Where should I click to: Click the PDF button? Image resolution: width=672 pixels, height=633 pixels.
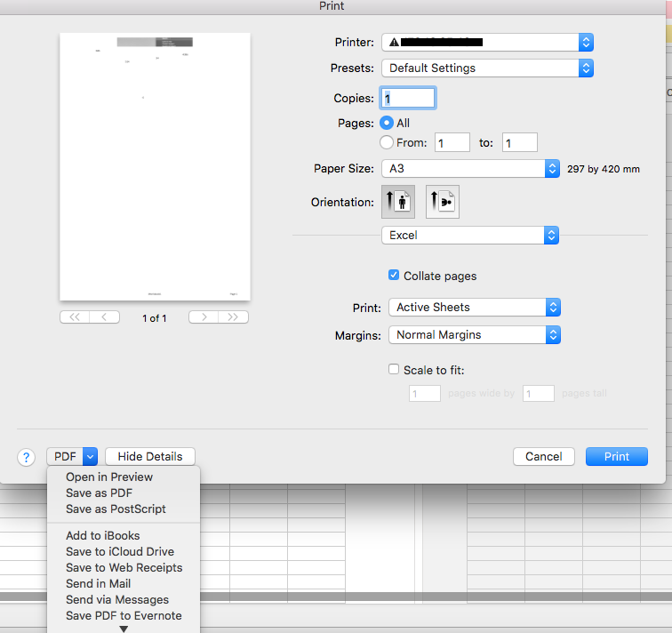click(65, 456)
